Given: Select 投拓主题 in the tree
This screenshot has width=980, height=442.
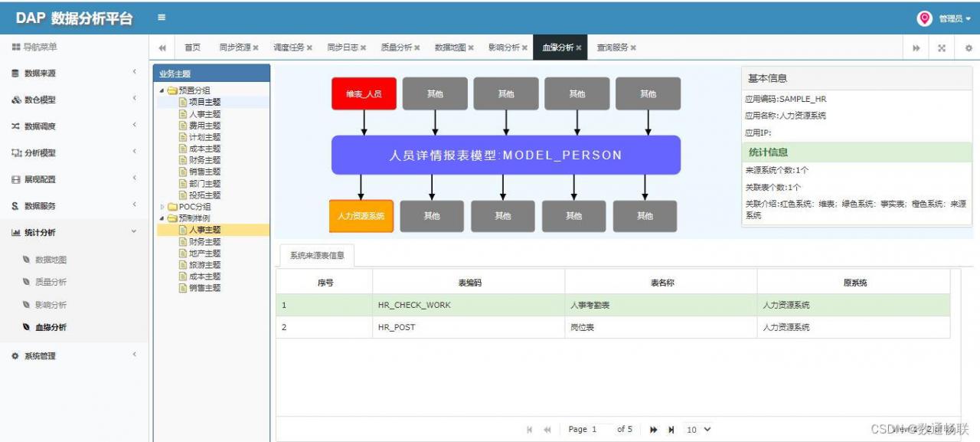Looking at the screenshot, I should (x=204, y=195).
